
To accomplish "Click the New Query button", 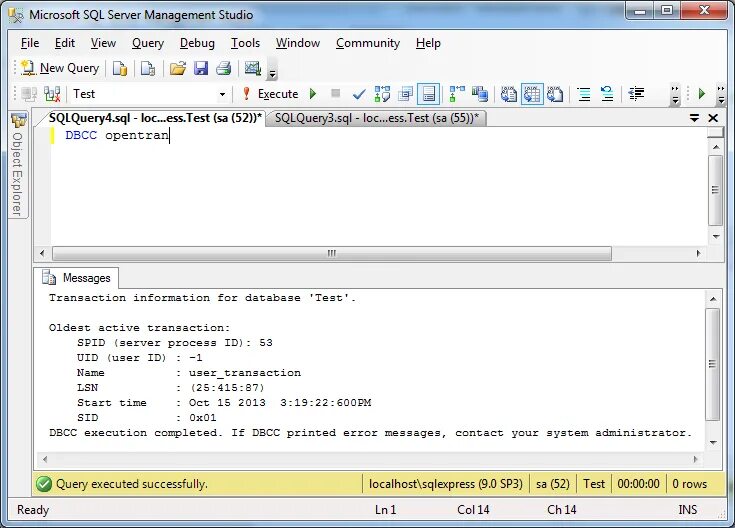I will pyautogui.click(x=60, y=68).
